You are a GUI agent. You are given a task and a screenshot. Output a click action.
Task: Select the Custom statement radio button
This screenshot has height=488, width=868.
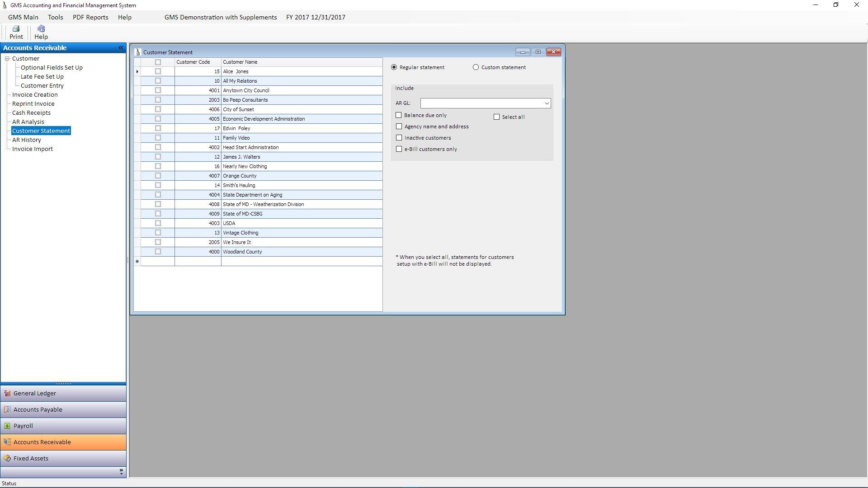(476, 67)
